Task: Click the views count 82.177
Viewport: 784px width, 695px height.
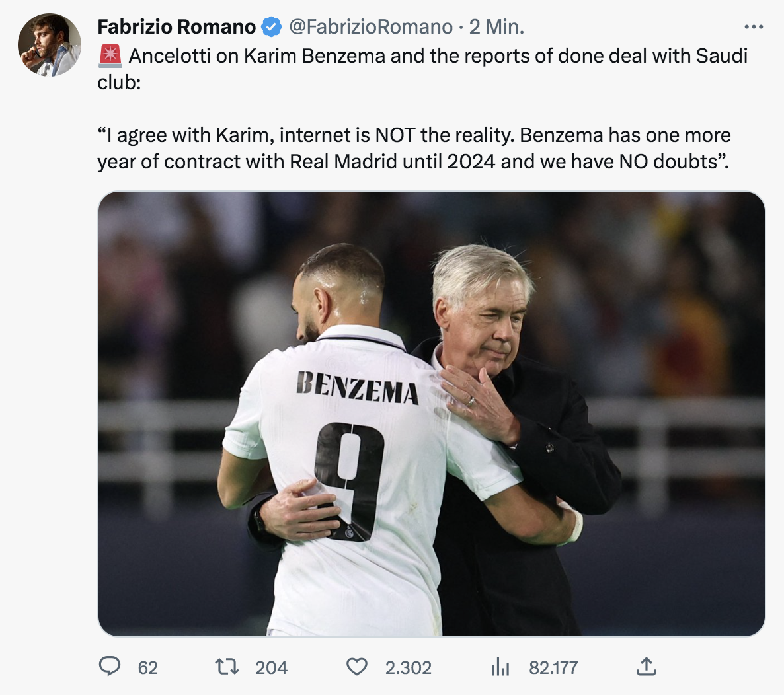Action: point(553,667)
